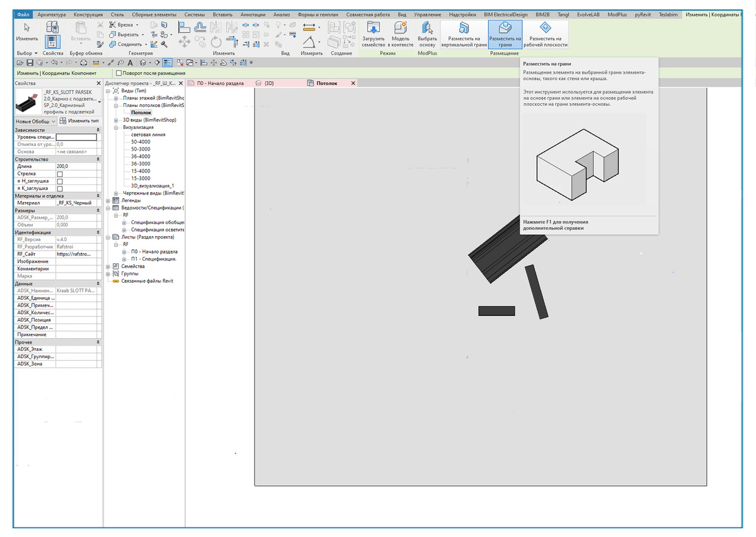Open the Файл menu
Viewport: 756px width, 537px height.
[23, 14]
